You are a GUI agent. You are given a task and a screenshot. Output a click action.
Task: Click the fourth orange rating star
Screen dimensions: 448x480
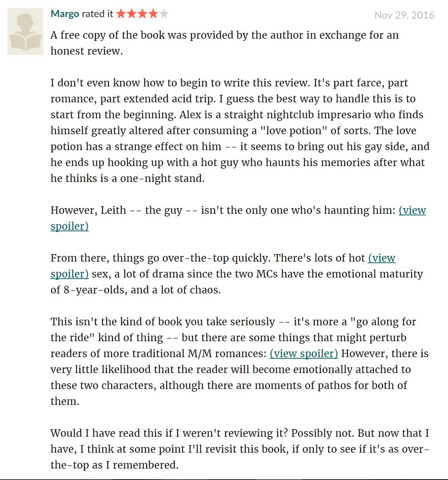(x=153, y=14)
